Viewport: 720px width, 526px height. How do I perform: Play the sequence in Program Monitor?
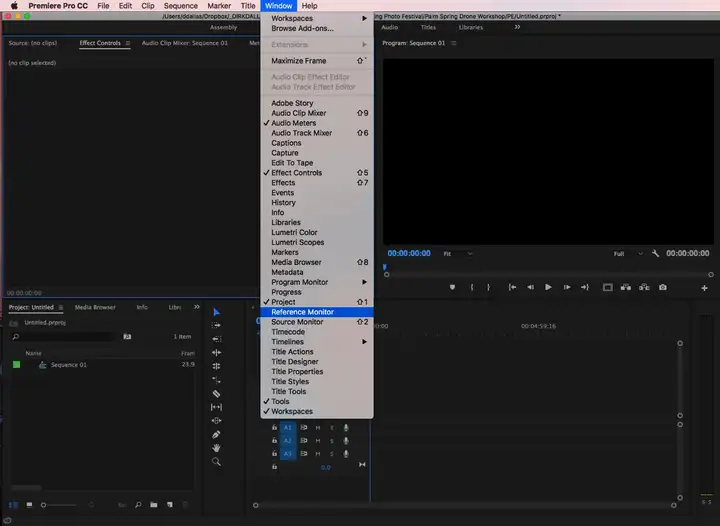[x=548, y=287]
